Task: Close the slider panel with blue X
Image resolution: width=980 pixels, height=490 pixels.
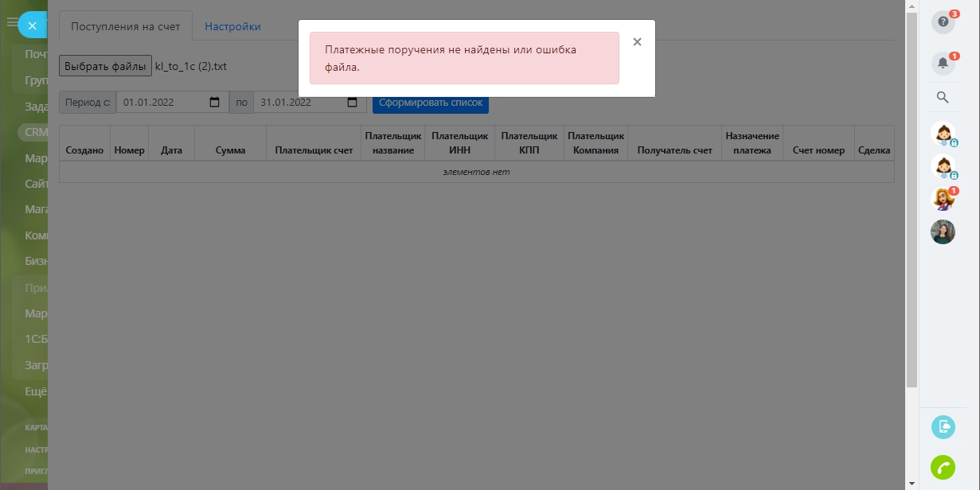Action: tap(32, 25)
